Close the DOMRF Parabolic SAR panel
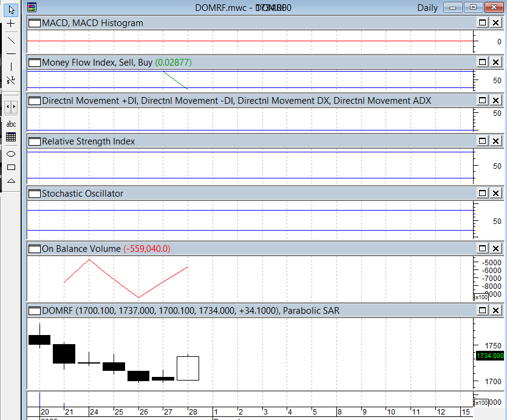This screenshot has height=420, width=507. (495, 310)
